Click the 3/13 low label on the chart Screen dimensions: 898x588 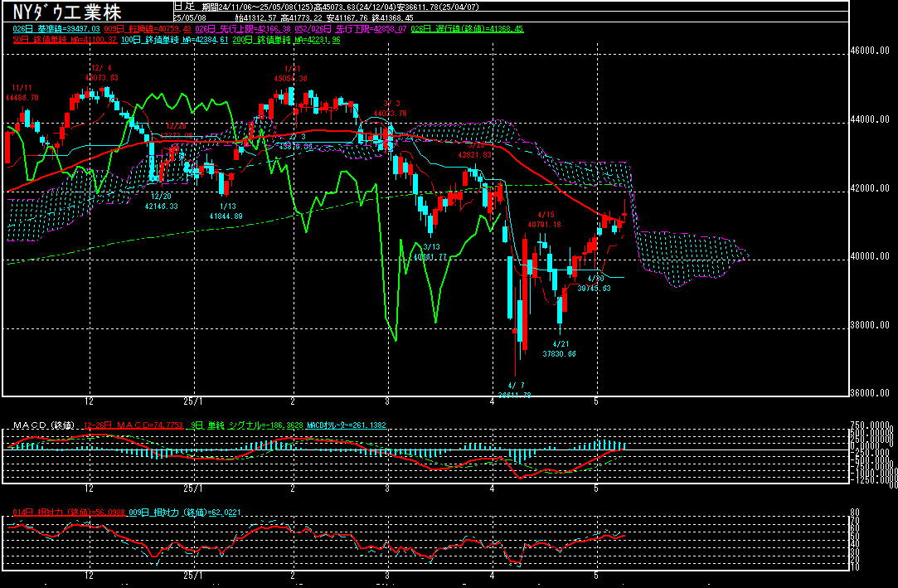[430, 252]
